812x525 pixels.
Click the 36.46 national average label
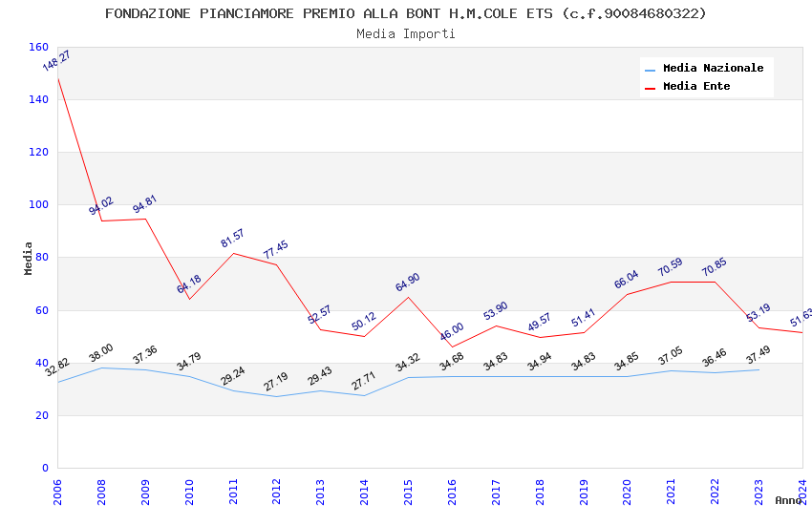(x=715, y=358)
